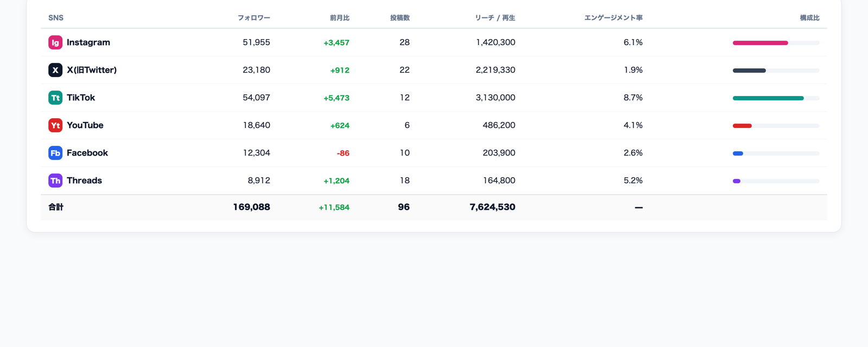Select the Threads row name
868x347 pixels.
click(84, 181)
